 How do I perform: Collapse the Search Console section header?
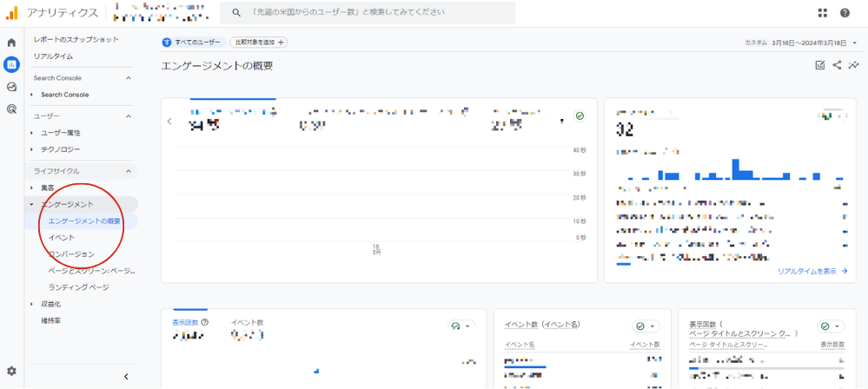(x=82, y=78)
